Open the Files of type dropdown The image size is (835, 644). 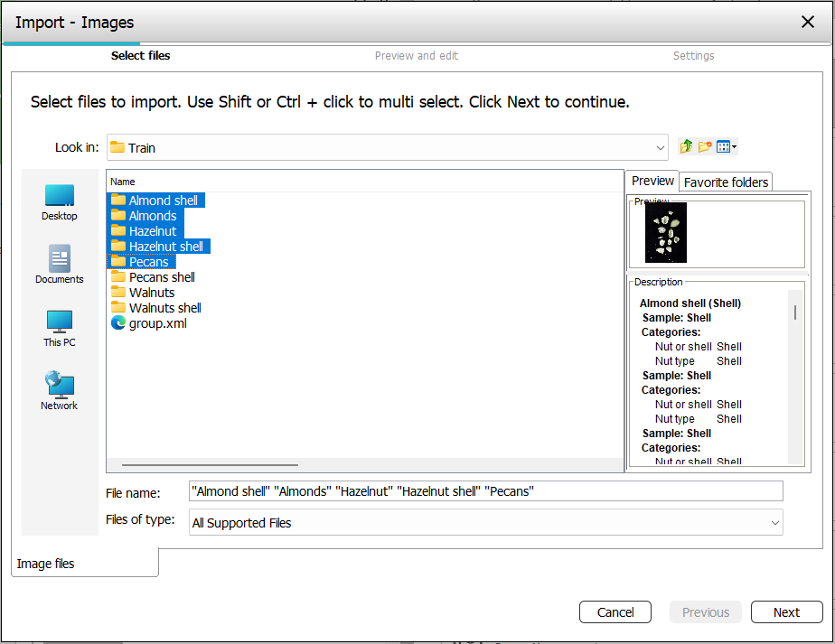coord(774,523)
